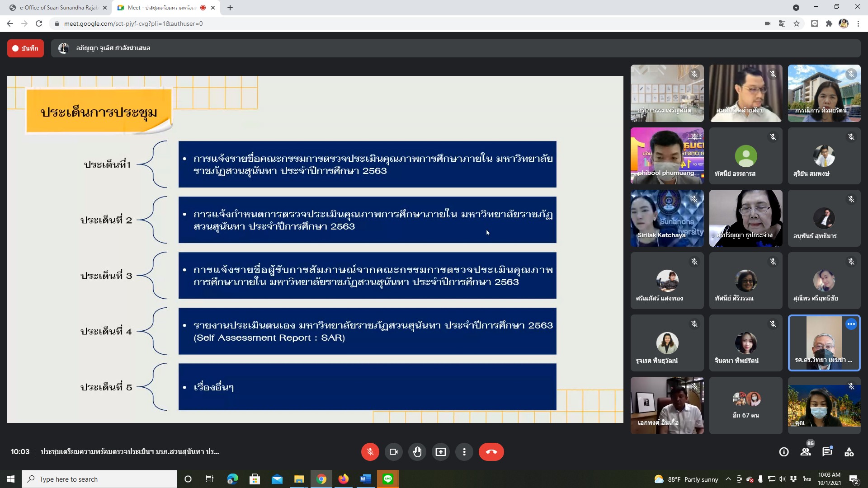Open tile options on highlighted participant
This screenshot has height=488, width=868.
851,324
